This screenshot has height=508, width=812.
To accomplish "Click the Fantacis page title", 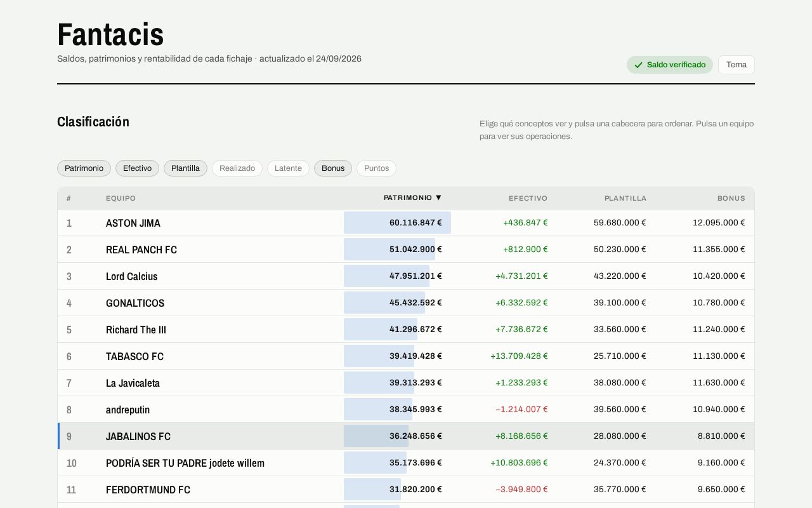I will click(x=110, y=34).
